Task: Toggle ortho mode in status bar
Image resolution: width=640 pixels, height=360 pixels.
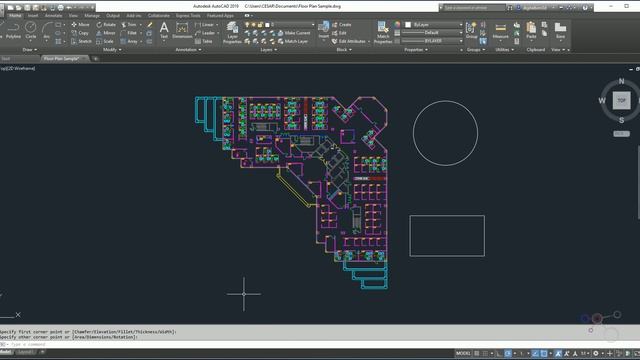Action: 499,353
